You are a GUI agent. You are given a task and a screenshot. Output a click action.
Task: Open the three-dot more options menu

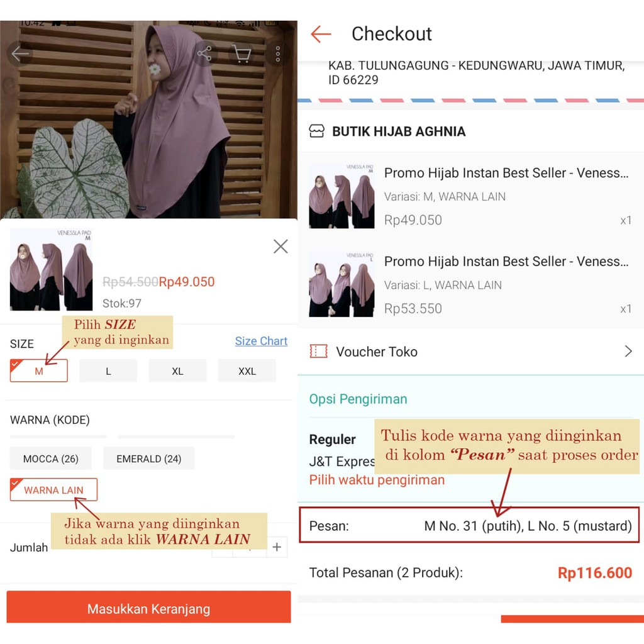277,53
